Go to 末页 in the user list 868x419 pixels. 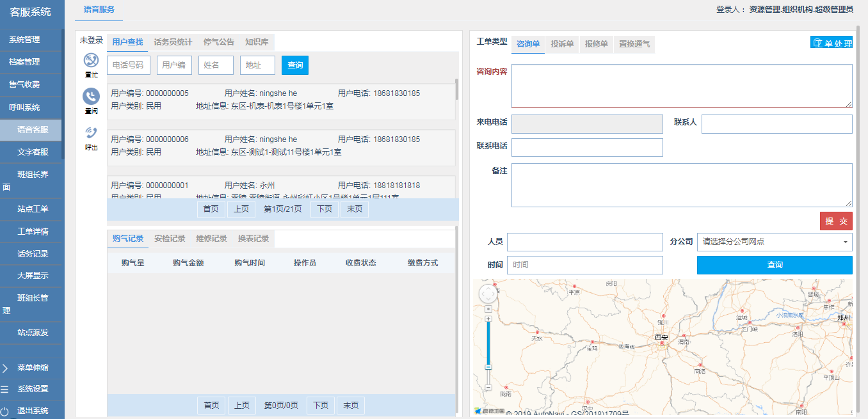355,209
